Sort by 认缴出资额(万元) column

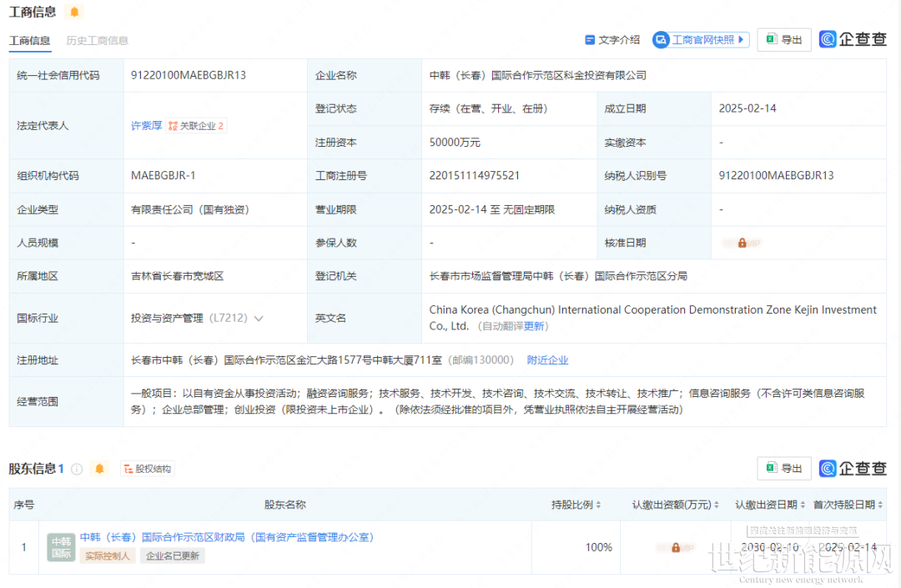676,505
